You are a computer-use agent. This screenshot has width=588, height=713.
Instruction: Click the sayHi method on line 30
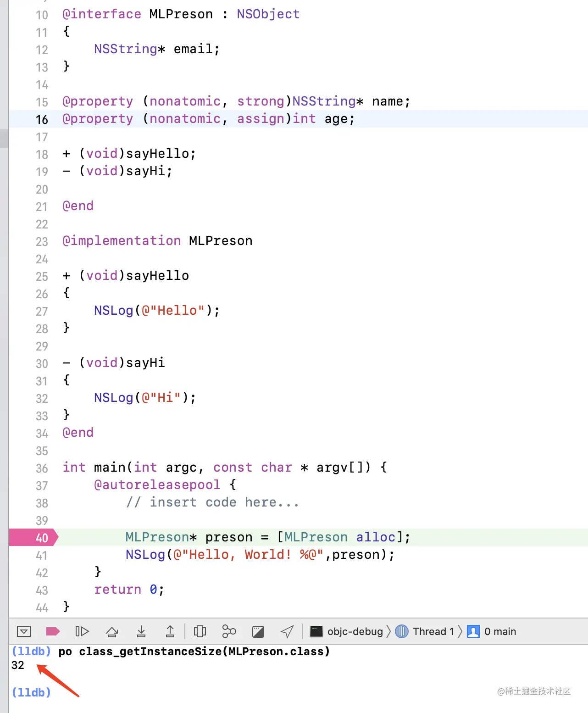point(145,362)
